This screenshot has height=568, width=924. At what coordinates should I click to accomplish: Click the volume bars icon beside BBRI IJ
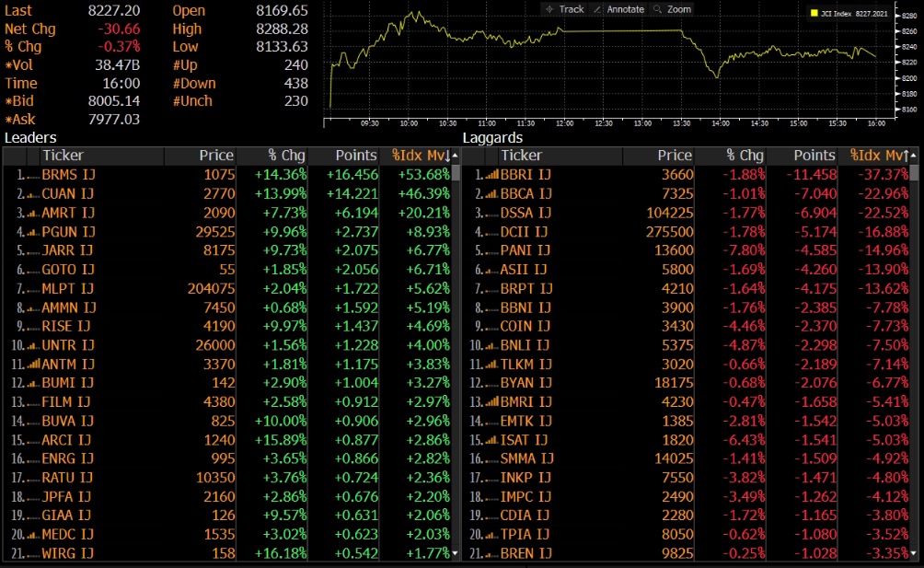[491, 175]
